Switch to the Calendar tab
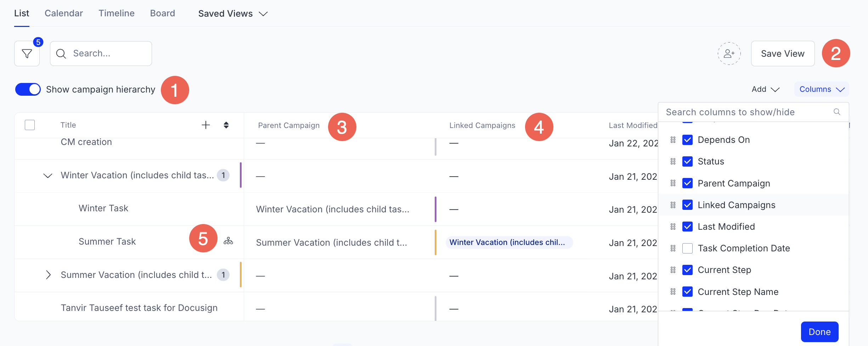 coord(64,13)
